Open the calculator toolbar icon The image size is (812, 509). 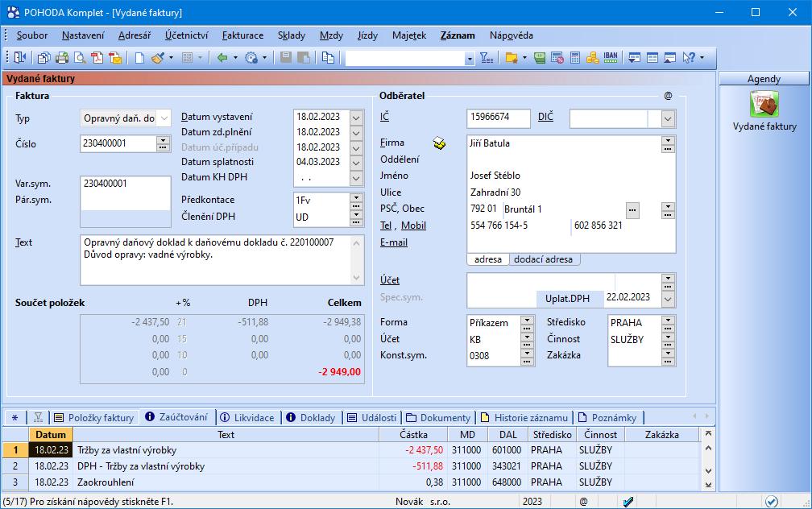coord(575,57)
